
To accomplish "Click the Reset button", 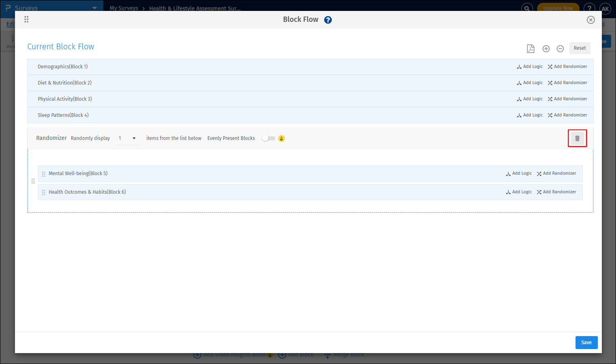I will pyautogui.click(x=580, y=48).
